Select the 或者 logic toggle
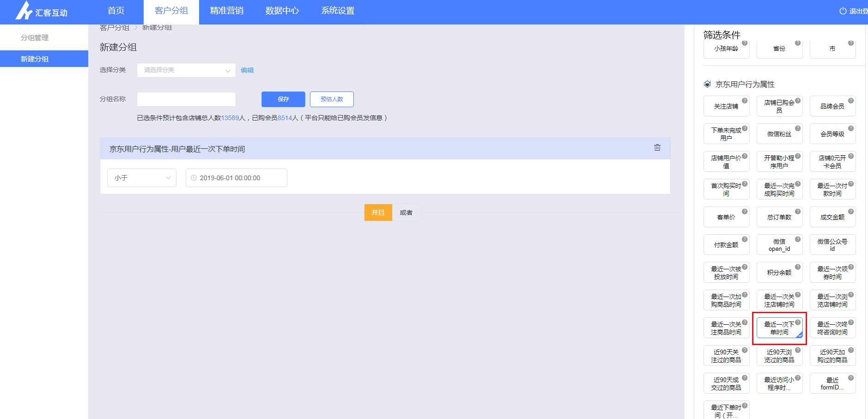This screenshot has height=419, width=868. 406,213
